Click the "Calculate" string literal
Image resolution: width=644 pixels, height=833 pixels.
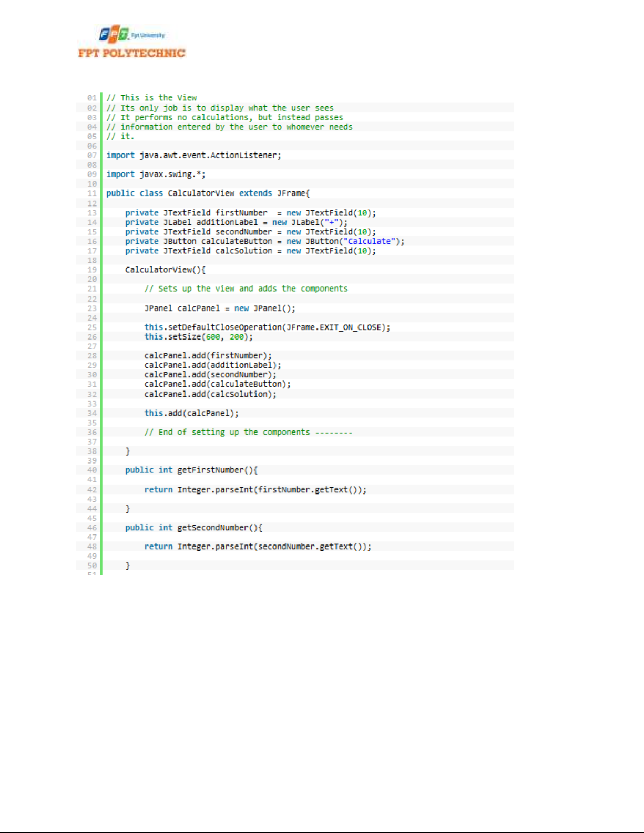click(x=369, y=241)
